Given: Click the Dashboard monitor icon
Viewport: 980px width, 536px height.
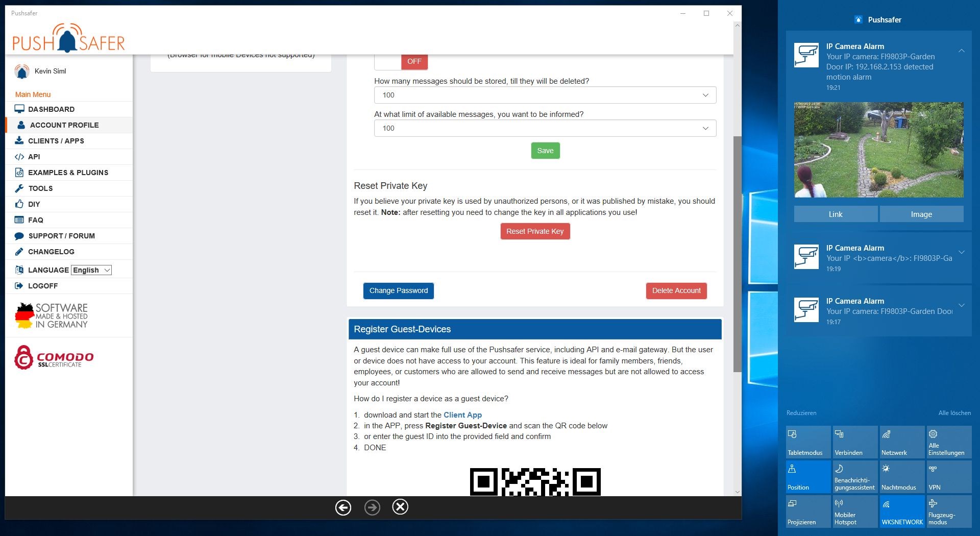Looking at the screenshot, I should click(x=19, y=109).
